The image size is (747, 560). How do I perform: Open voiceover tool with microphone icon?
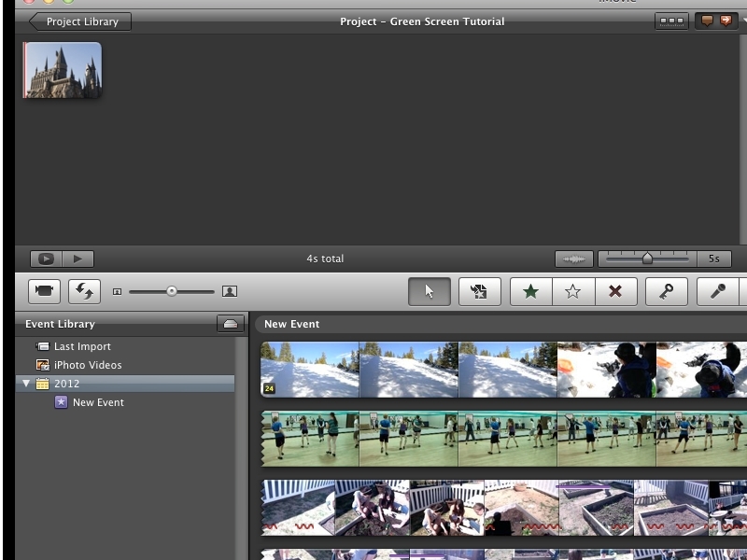[x=718, y=291]
